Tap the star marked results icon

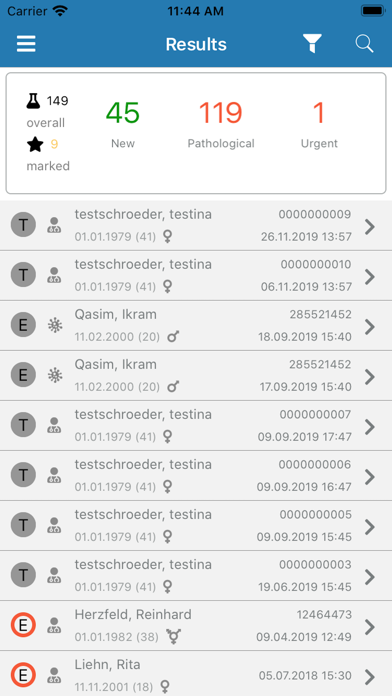(35, 144)
